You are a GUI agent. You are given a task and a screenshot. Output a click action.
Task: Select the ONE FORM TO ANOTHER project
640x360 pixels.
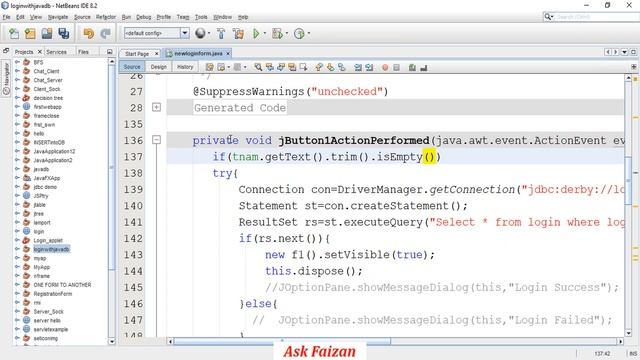(x=62, y=285)
